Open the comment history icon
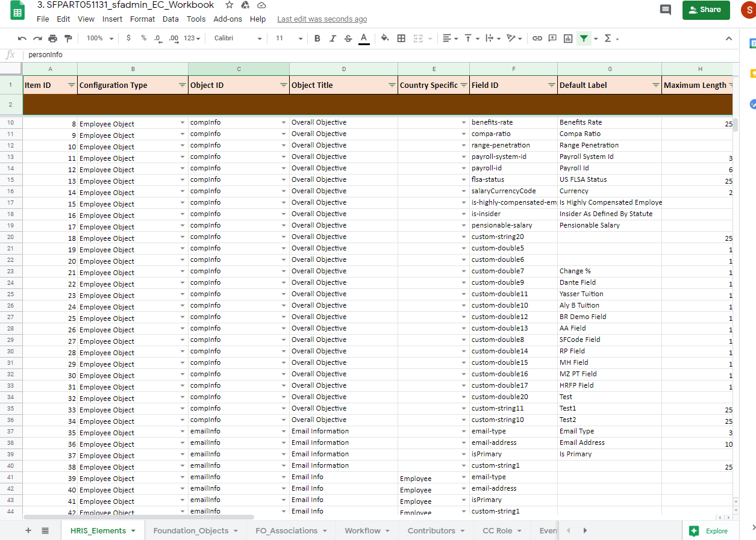The width and height of the screenshot is (756, 540). [665, 10]
